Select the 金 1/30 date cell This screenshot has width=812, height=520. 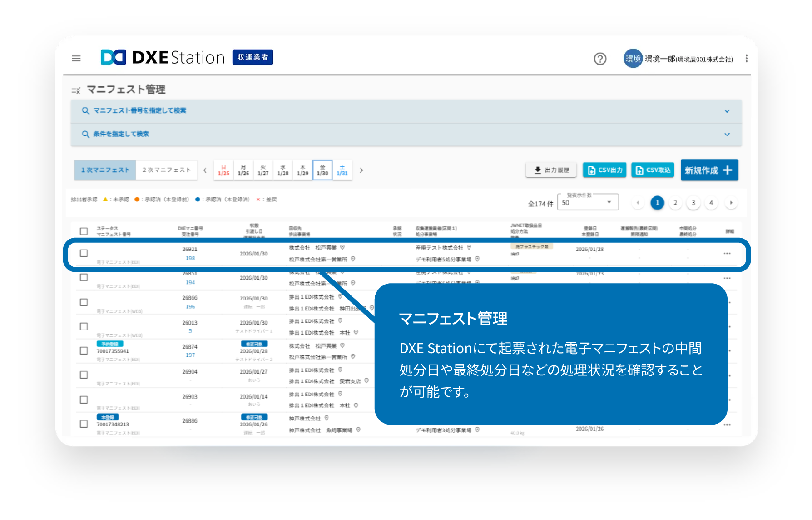[x=322, y=170]
